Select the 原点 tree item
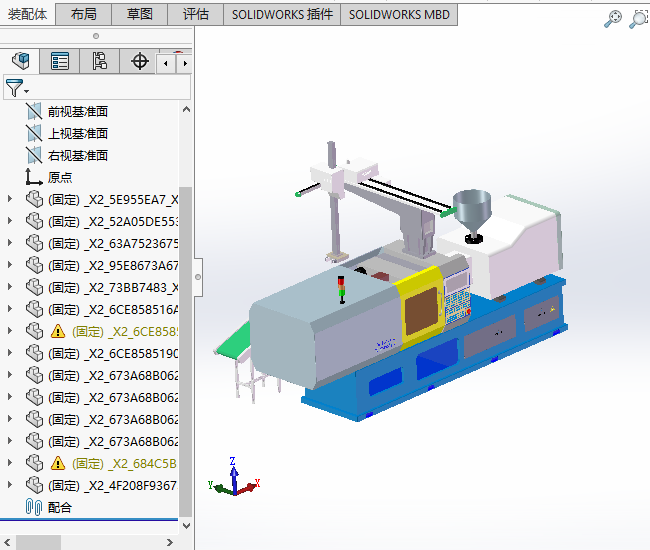 click(x=60, y=177)
